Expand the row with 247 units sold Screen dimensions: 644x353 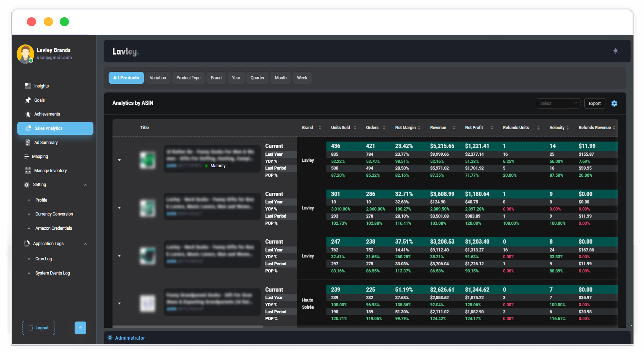(119, 256)
